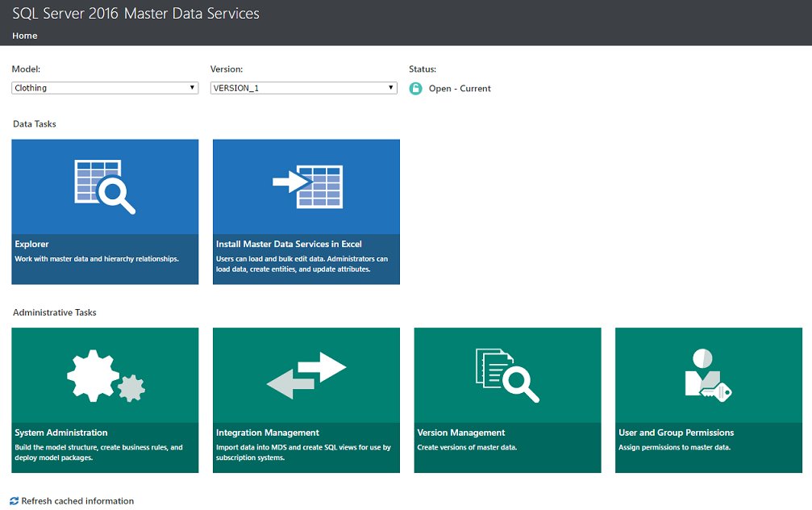812x510 pixels.
Task: Click the 'Version:' label
Action: pos(227,69)
